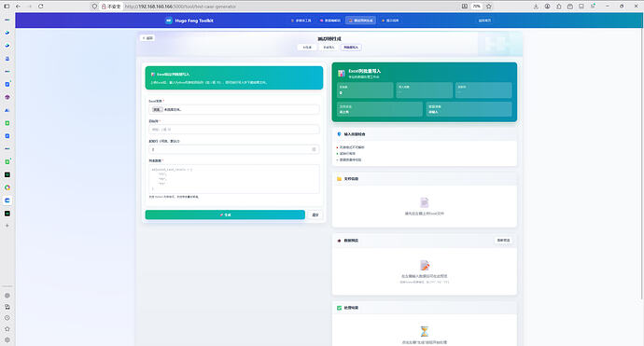644x346 pixels.
Task: Click the list data code textarea
Action: click(x=234, y=179)
